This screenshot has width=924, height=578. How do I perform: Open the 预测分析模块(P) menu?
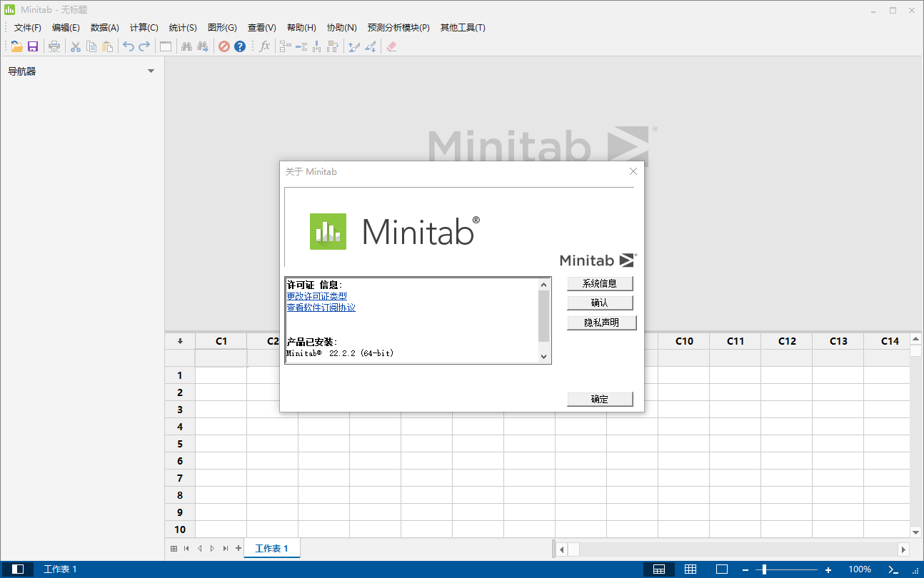pos(398,28)
